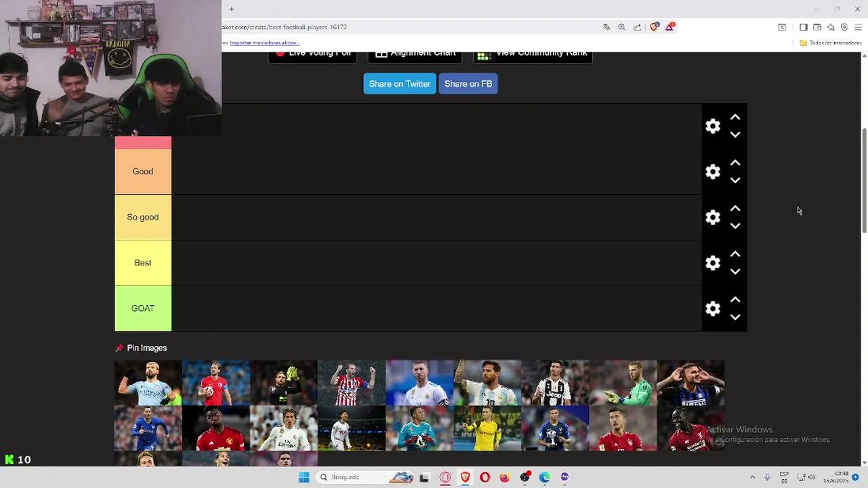This screenshot has height=488, width=868.
Task: Move the So good tier down
Action: (735, 226)
